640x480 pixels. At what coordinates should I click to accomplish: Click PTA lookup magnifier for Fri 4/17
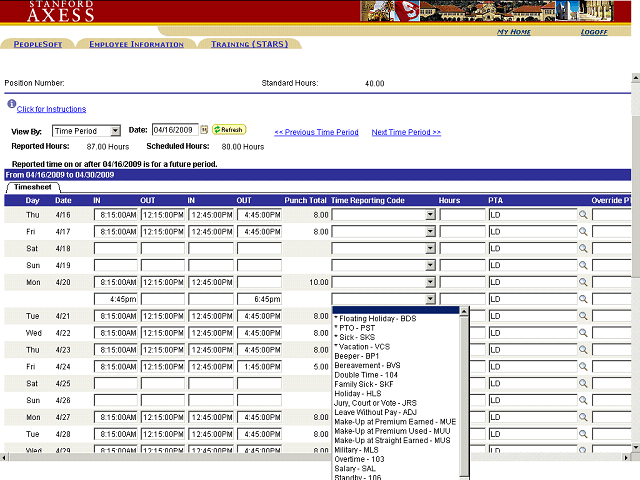click(584, 232)
